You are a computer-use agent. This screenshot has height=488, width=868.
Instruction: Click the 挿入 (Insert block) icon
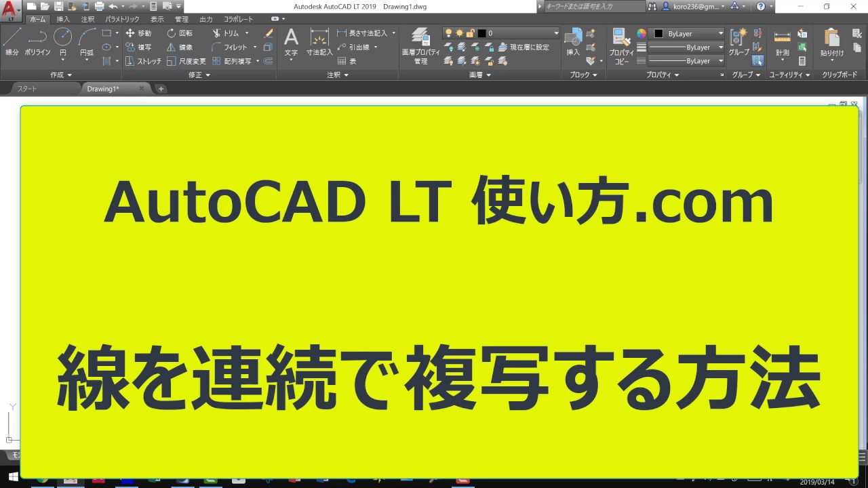(x=574, y=42)
